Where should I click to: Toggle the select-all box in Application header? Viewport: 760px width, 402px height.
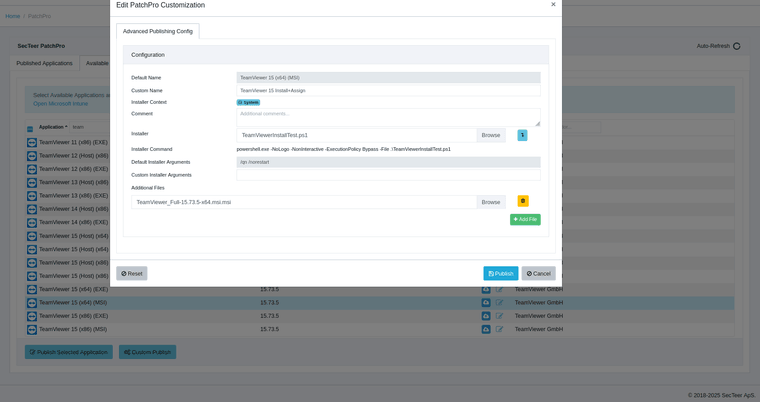[30, 128]
